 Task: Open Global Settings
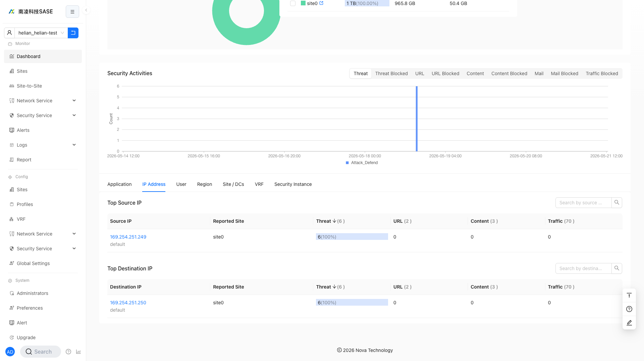(43, 263)
